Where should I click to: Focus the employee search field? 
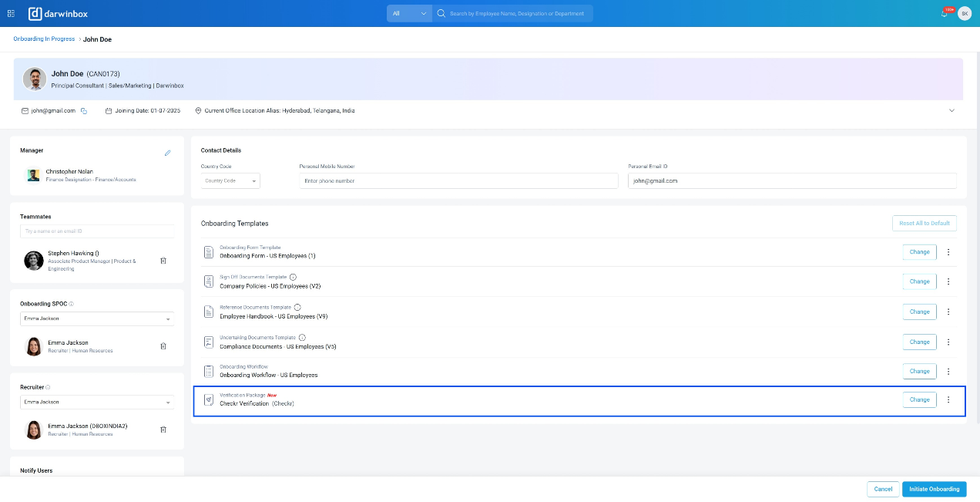coord(517,13)
